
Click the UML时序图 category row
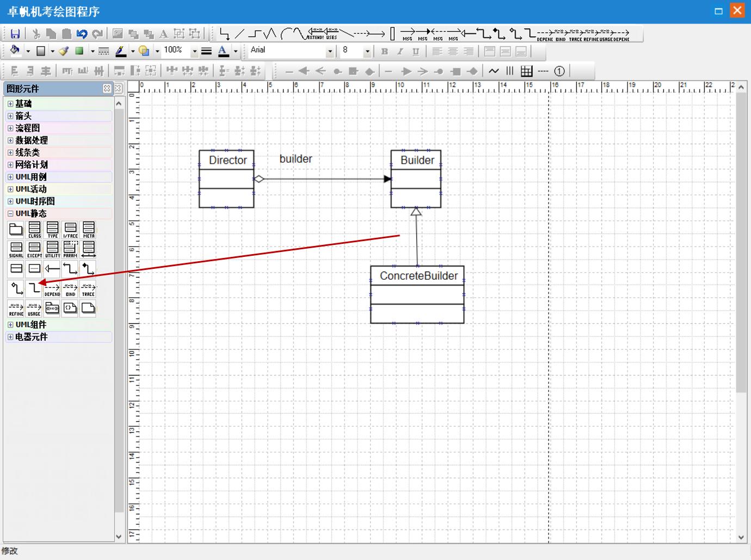[x=59, y=201]
